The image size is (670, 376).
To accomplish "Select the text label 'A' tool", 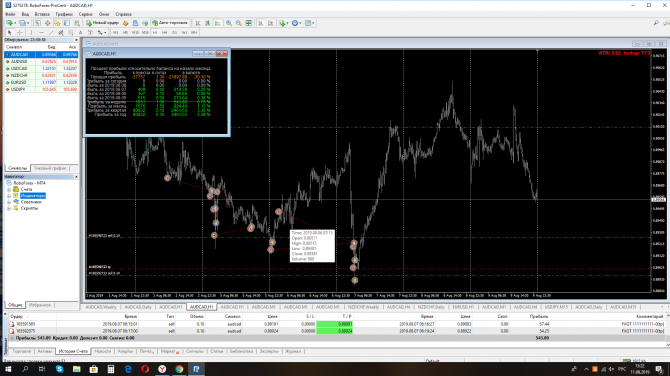I will [80, 32].
